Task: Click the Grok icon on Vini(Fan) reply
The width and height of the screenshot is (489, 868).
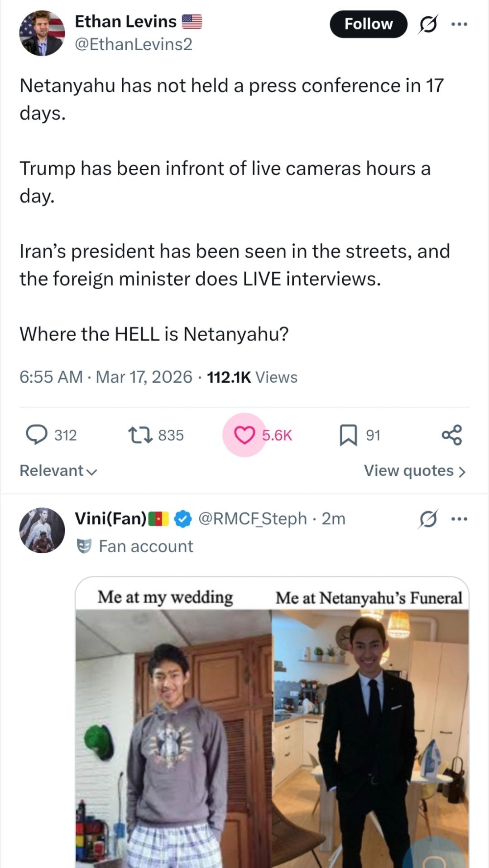Action: tap(428, 519)
